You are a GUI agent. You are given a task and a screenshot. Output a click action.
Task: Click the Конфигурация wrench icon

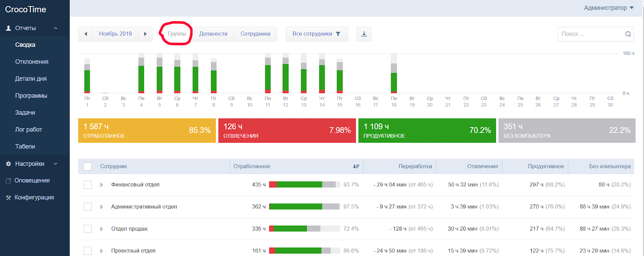click(x=8, y=198)
